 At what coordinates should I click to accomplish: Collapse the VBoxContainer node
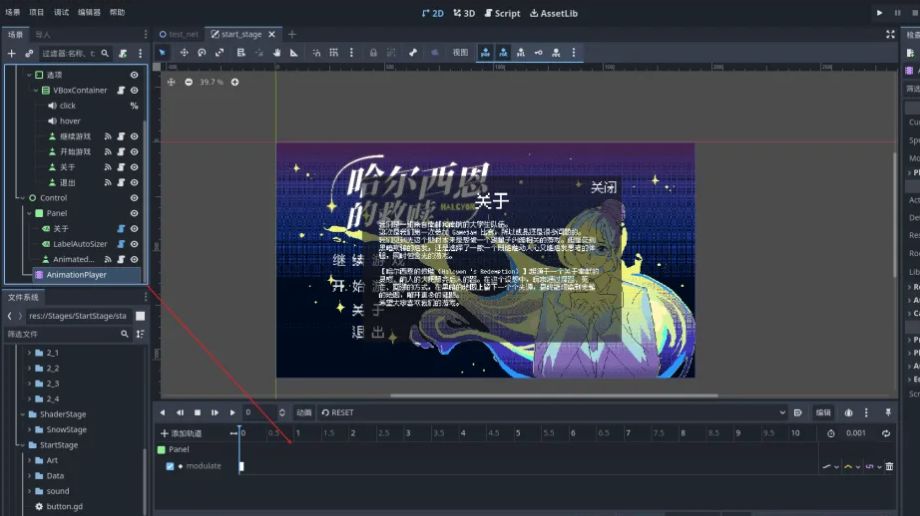click(x=36, y=90)
